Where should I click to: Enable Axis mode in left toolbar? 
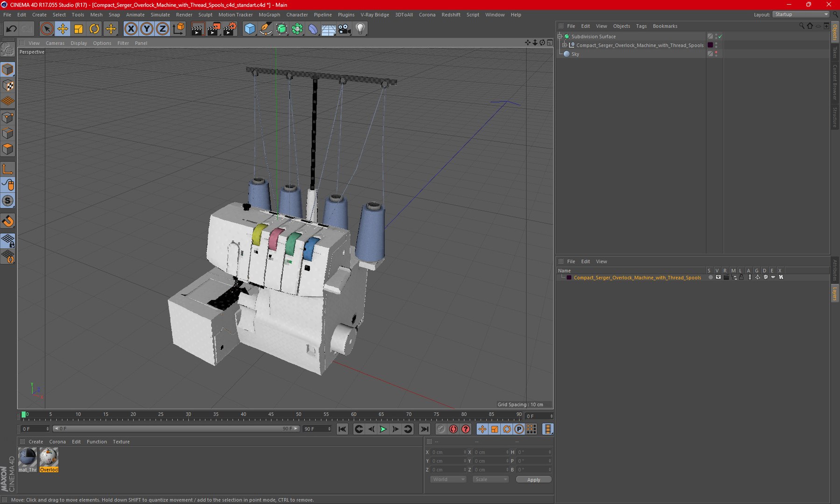tap(8, 169)
